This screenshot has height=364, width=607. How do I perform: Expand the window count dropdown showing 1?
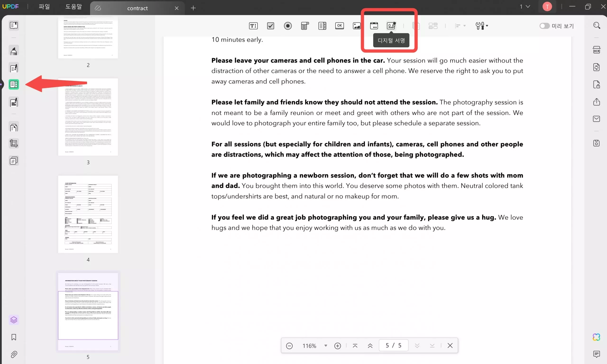pyautogui.click(x=525, y=7)
